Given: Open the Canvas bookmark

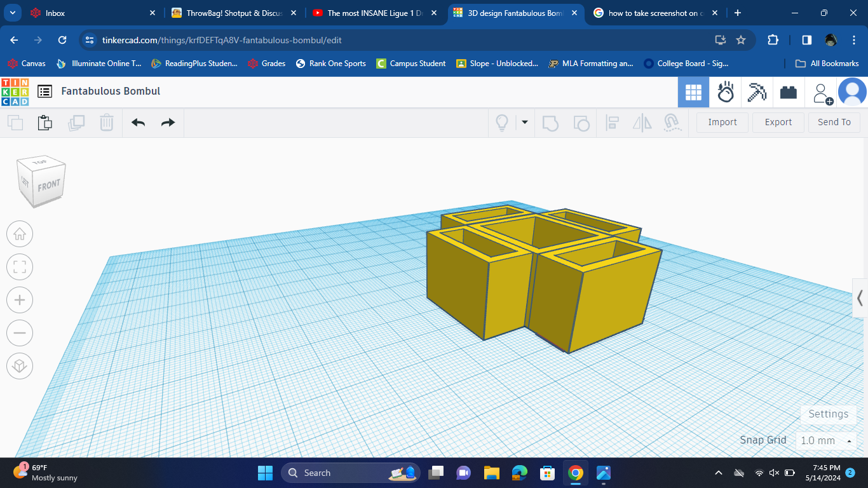Looking at the screenshot, I should tap(27, 64).
